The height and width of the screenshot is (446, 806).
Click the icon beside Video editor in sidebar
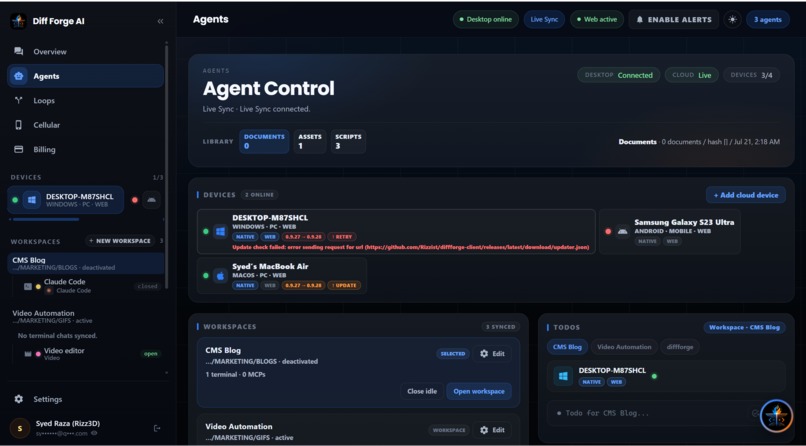(x=28, y=354)
